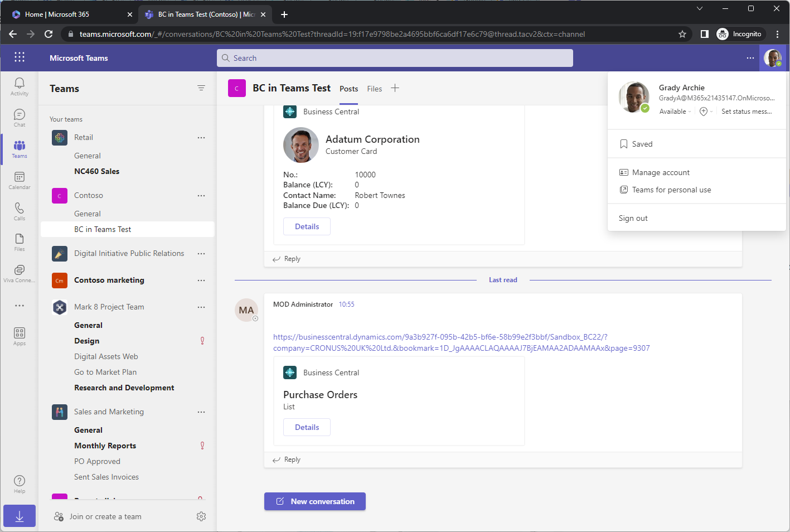790x532 pixels.
Task: Choose Manage account
Action: pos(697,172)
